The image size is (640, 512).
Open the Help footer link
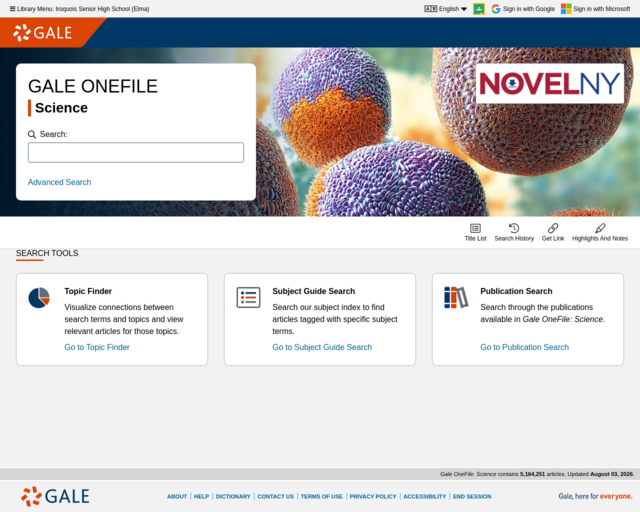(x=201, y=496)
